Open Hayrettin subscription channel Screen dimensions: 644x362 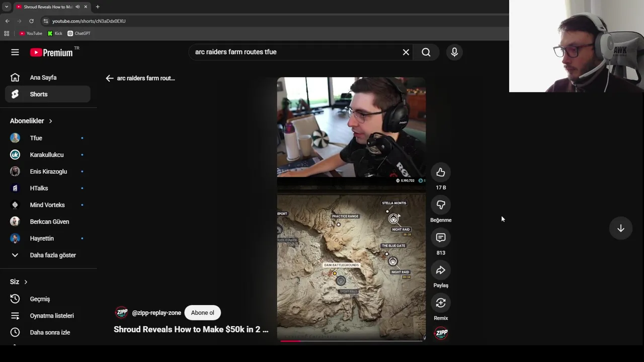click(48, 238)
